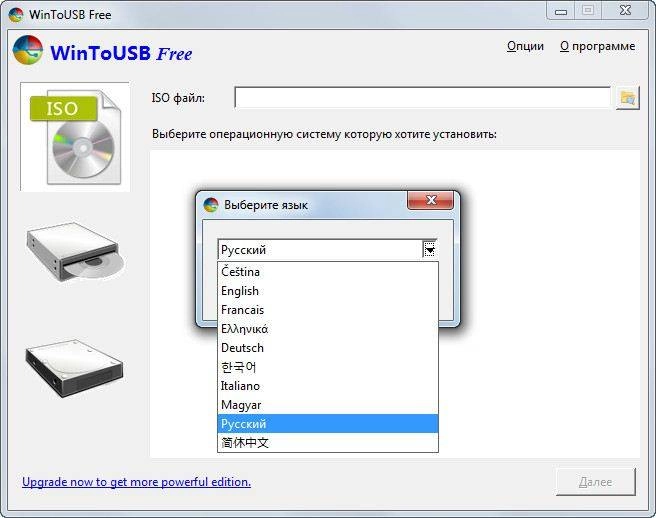Screen dimensions: 656x518
Task: Click the Далее button
Action: point(596,482)
